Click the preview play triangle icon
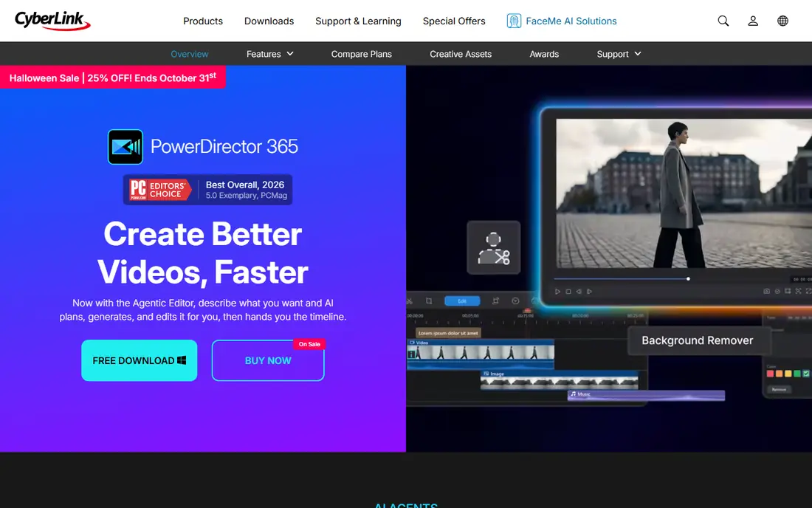Screen dimensions: 812x508 [557, 292]
